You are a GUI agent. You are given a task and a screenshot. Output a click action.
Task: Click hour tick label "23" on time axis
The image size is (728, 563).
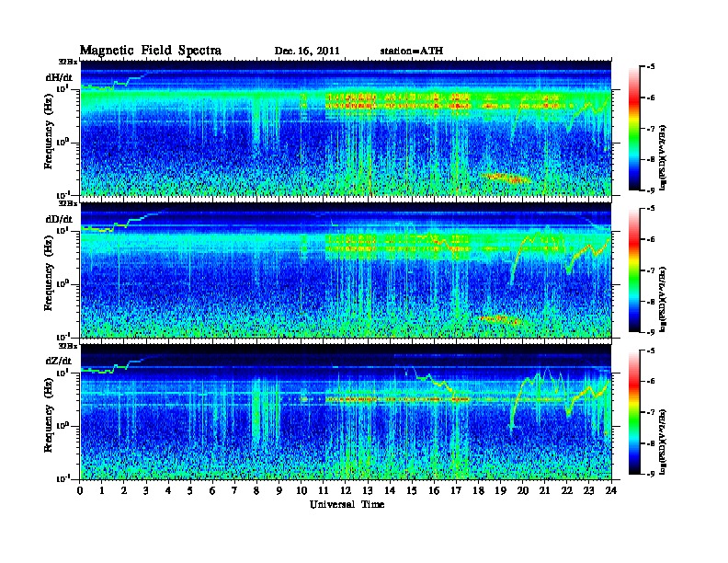coord(588,490)
